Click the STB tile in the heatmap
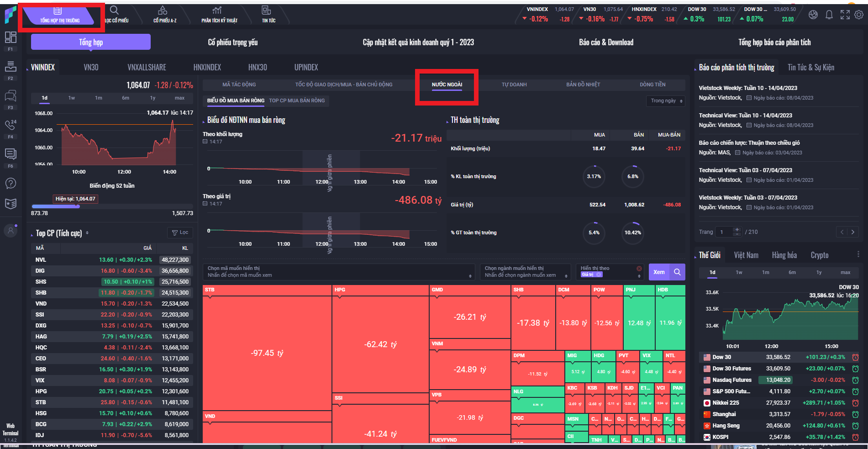868x449 pixels. pos(267,347)
